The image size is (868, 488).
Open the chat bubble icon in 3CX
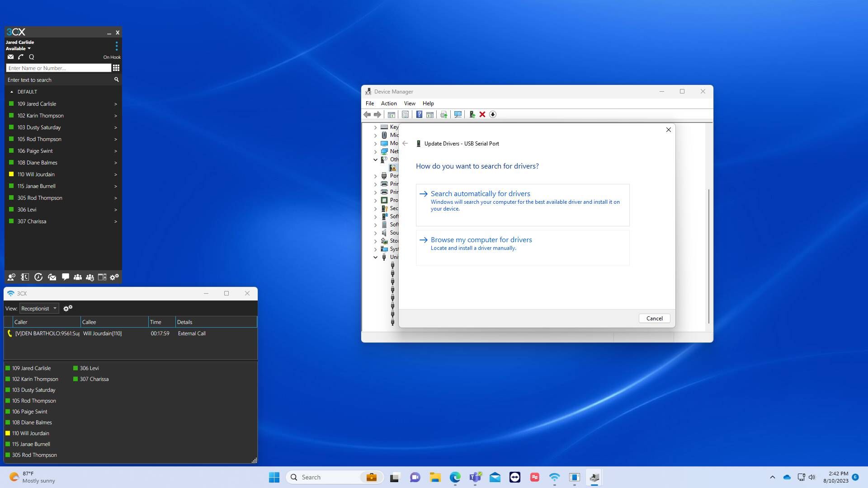coord(66,277)
